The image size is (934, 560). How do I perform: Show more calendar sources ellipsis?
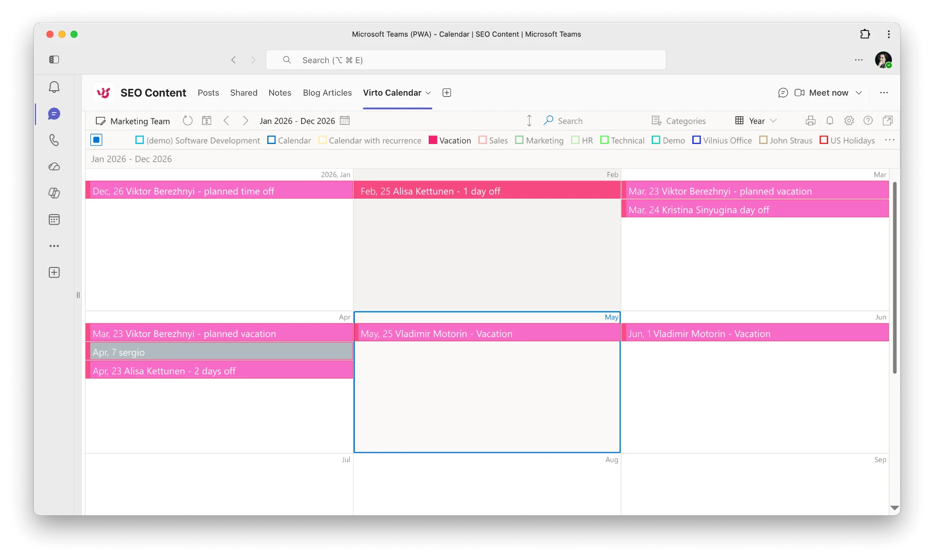point(890,140)
